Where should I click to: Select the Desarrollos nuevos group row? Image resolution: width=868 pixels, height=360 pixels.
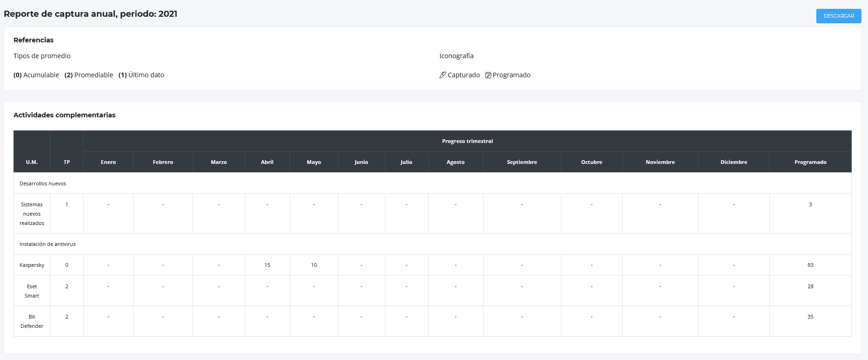[432, 183]
